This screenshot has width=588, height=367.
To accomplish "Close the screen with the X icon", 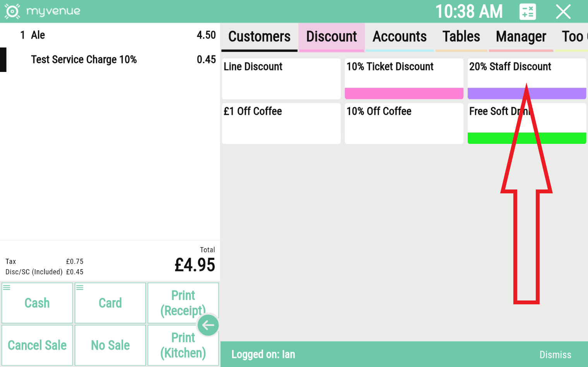I will [563, 12].
